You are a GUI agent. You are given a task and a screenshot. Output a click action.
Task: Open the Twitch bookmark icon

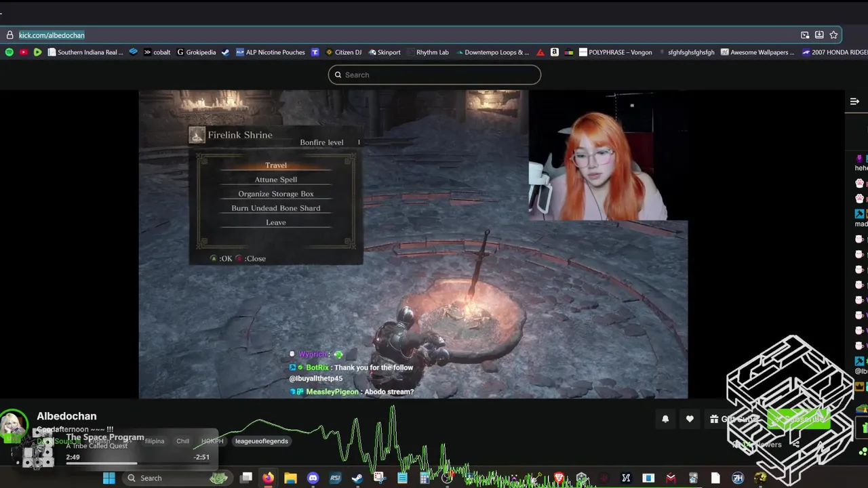tap(315, 52)
